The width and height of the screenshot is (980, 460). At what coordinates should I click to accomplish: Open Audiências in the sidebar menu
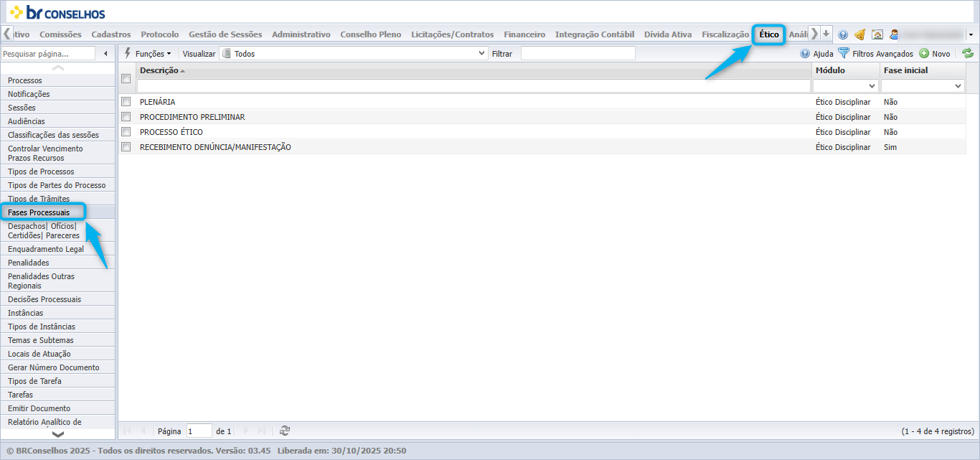click(x=58, y=121)
